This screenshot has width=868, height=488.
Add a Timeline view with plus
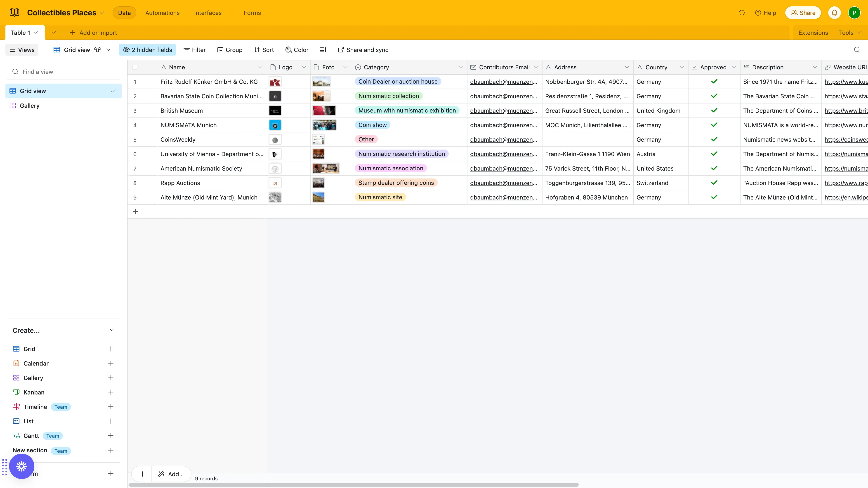(111, 407)
